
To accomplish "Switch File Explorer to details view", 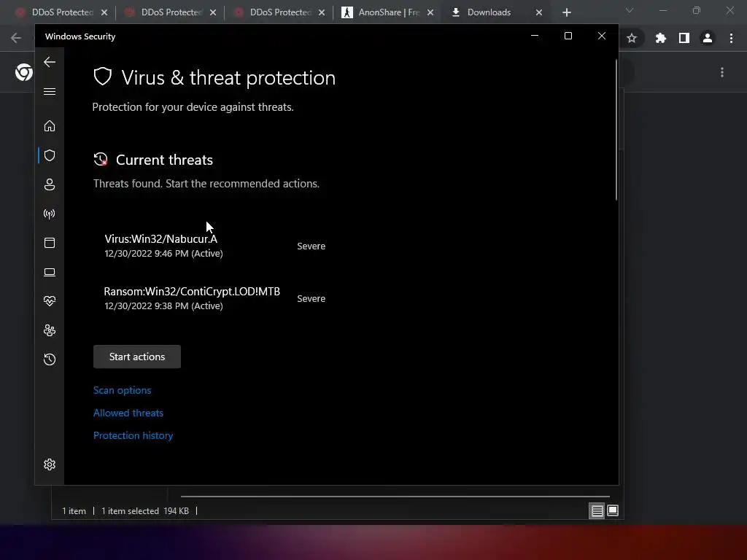I will pos(597,511).
